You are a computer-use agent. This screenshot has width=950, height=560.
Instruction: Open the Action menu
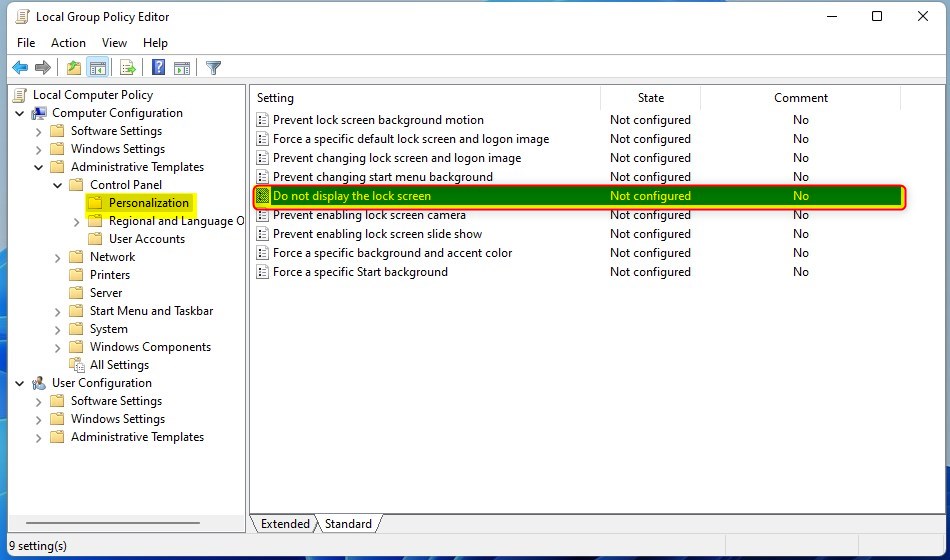pyautogui.click(x=68, y=42)
